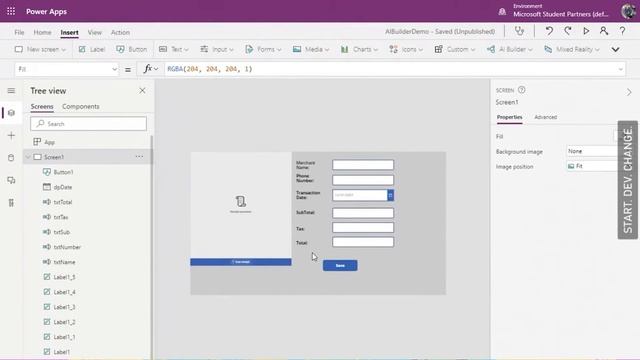Open the fx formula options
Screen dimensions: 640x360
(x=151, y=69)
